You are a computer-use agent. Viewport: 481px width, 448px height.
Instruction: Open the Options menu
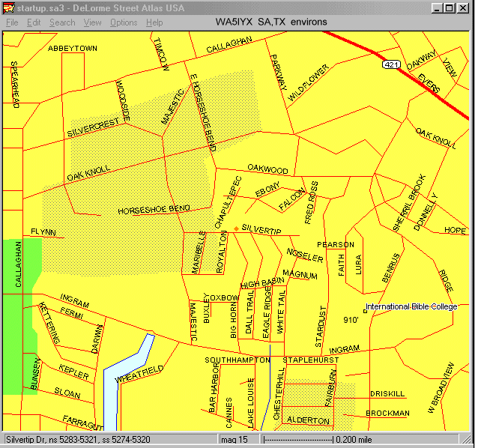click(124, 22)
